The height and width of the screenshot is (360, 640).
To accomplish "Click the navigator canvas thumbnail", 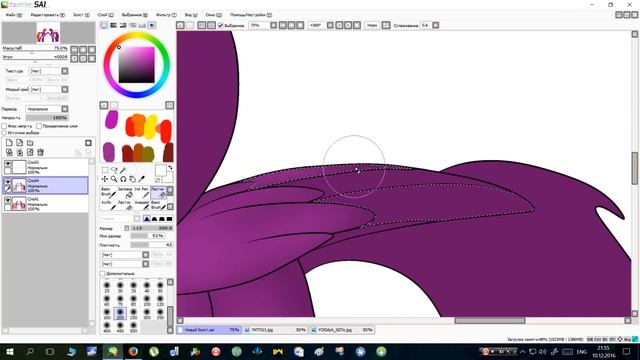I will tap(48, 33).
